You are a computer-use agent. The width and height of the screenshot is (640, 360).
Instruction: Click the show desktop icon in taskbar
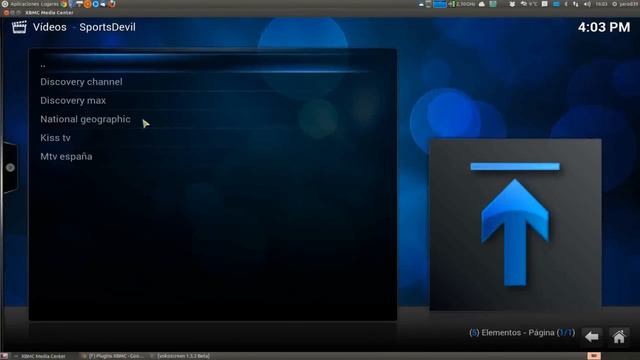4,356
